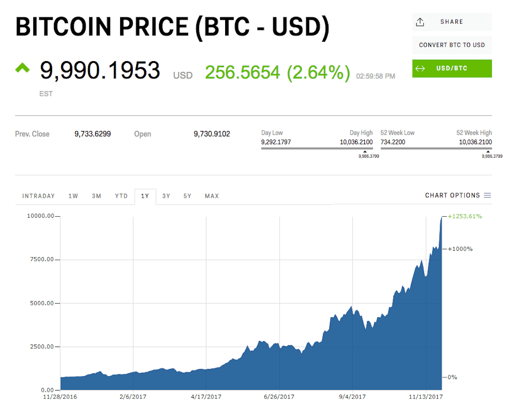Image resolution: width=506 pixels, height=420 pixels.
Task: Click the green up-arrow price indicator
Action: 23,67
